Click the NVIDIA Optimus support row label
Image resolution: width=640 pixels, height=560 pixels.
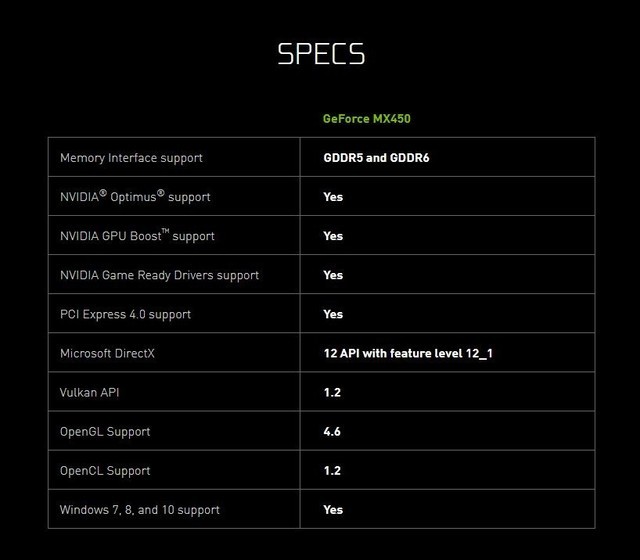[x=135, y=197]
